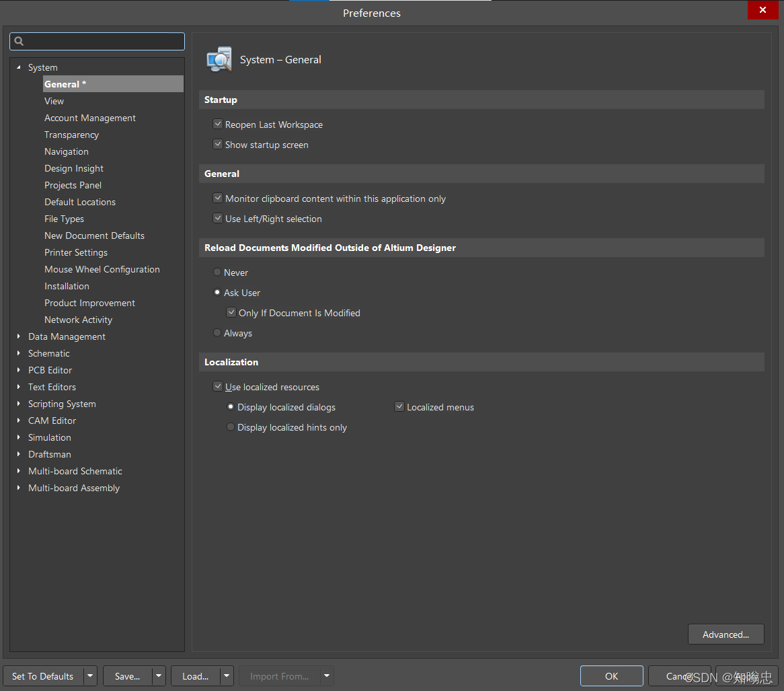Open the Transparency preferences page

click(71, 135)
